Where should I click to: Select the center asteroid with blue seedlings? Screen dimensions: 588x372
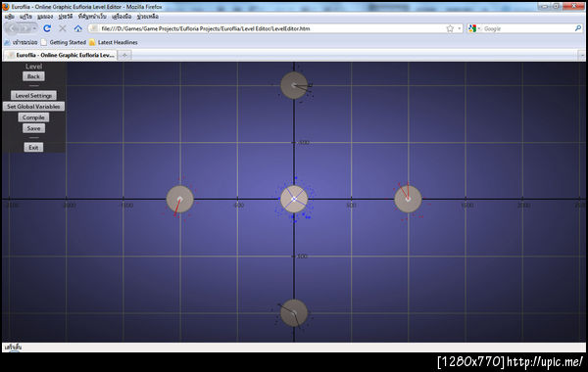pos(294,199)
